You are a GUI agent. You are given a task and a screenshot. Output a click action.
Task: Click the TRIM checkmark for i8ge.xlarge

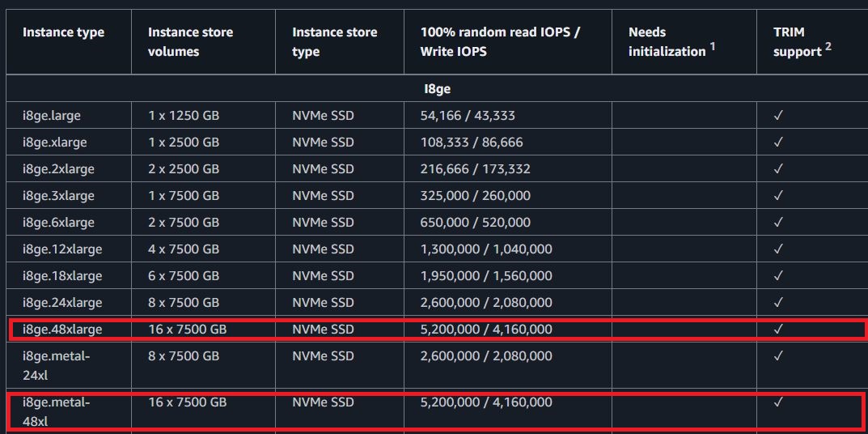[x=778, y=143]
